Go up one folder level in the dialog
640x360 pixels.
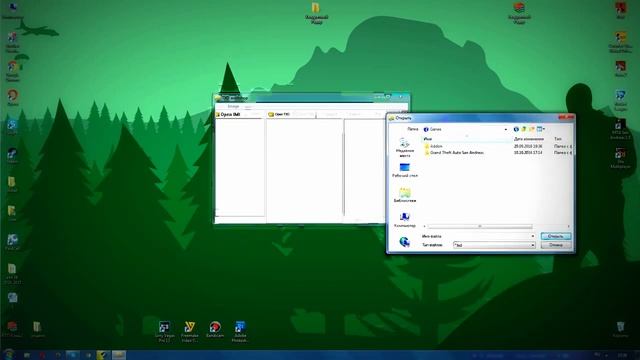(524, 129)
